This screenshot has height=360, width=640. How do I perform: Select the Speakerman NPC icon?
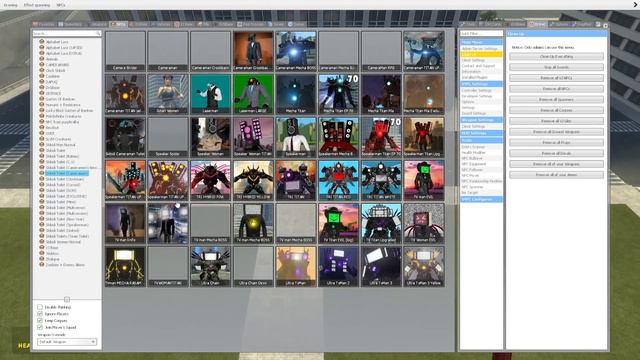[296, 137]
